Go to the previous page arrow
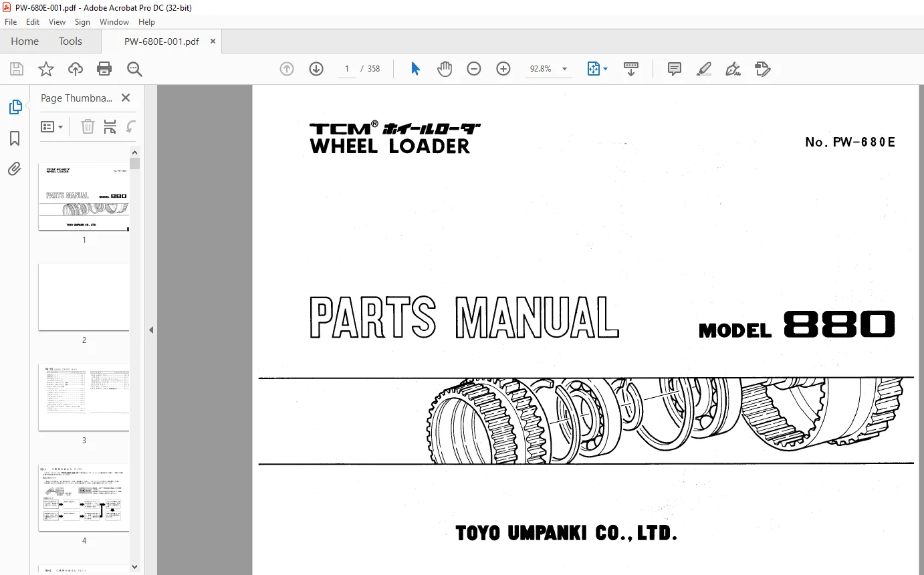The height and width of the screenshot is (575, 924). click(287, 69)
